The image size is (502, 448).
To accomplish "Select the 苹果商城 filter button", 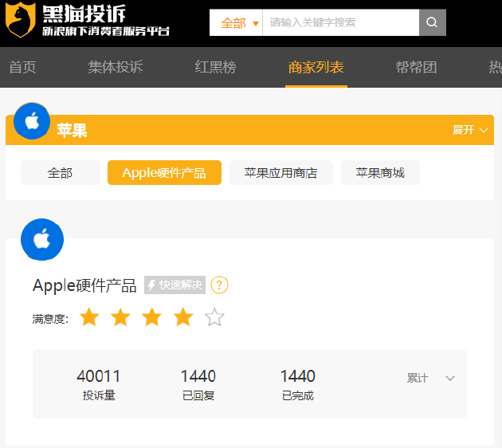I will (380, 173).
